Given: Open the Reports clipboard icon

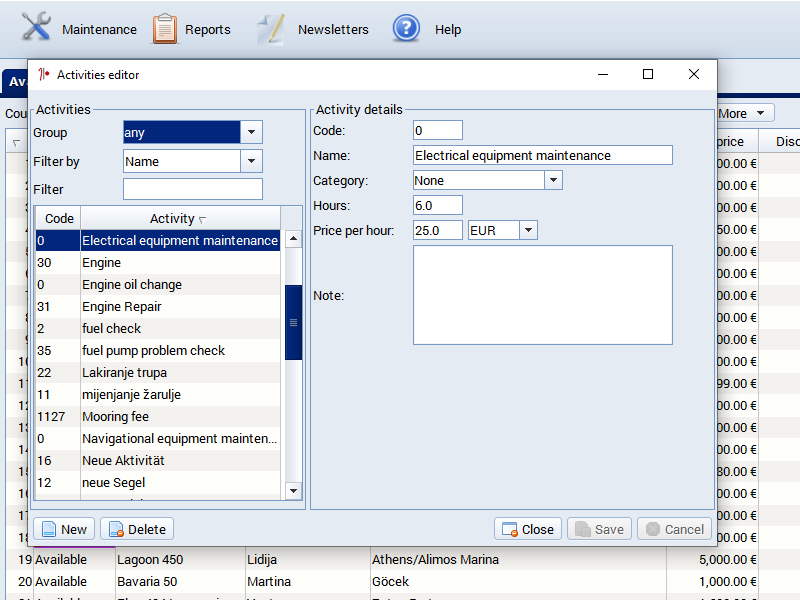Looking at the screenshot, I should click(x=165, y=29).
